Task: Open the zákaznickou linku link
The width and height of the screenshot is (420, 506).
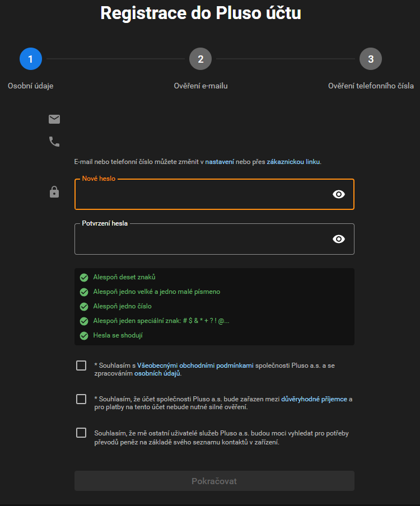Action: tap(293, 162)
